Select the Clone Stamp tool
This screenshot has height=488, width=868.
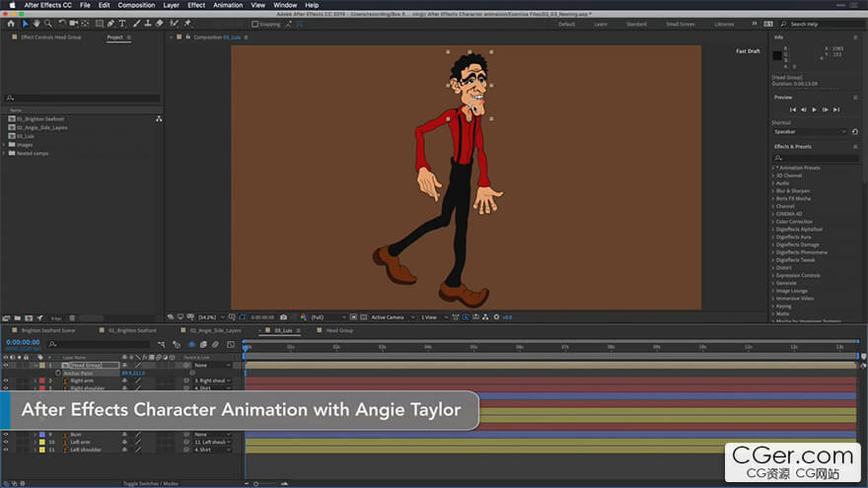[x=148, y=24]
